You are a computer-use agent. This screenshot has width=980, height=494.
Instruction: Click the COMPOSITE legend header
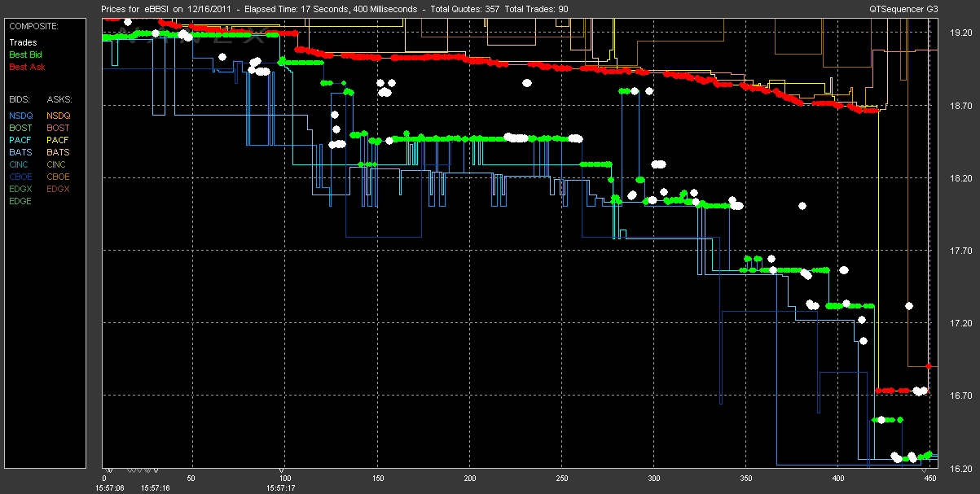(32, 26)
